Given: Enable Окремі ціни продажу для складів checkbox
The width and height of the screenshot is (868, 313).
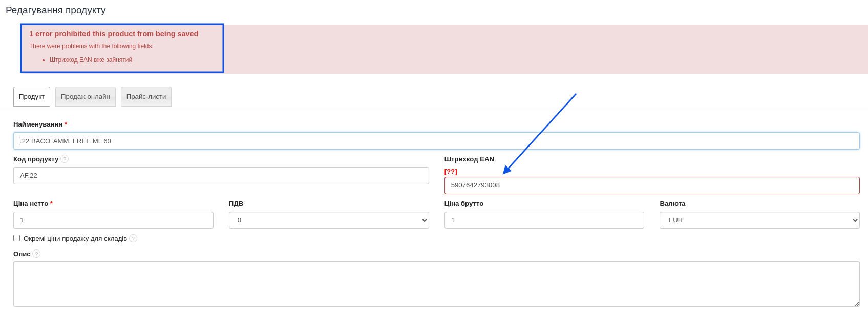Looking at the screenshot, I should [x=17, y=238].
